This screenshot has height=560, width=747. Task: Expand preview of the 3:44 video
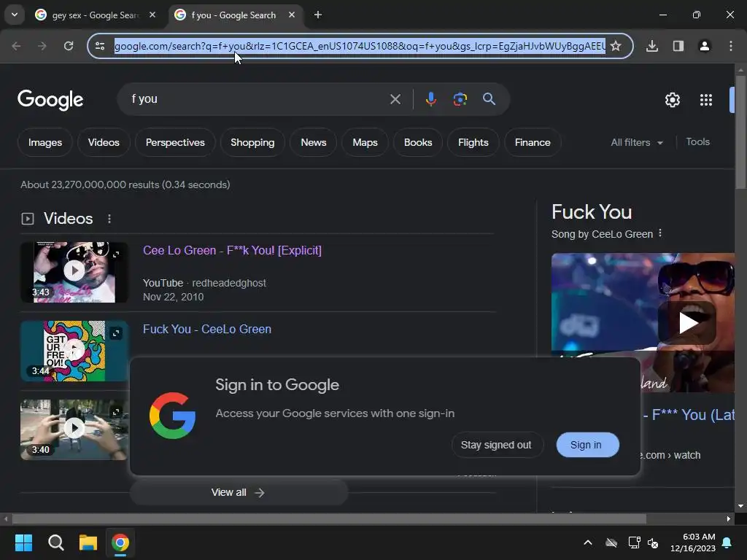(x=116, y=333)
